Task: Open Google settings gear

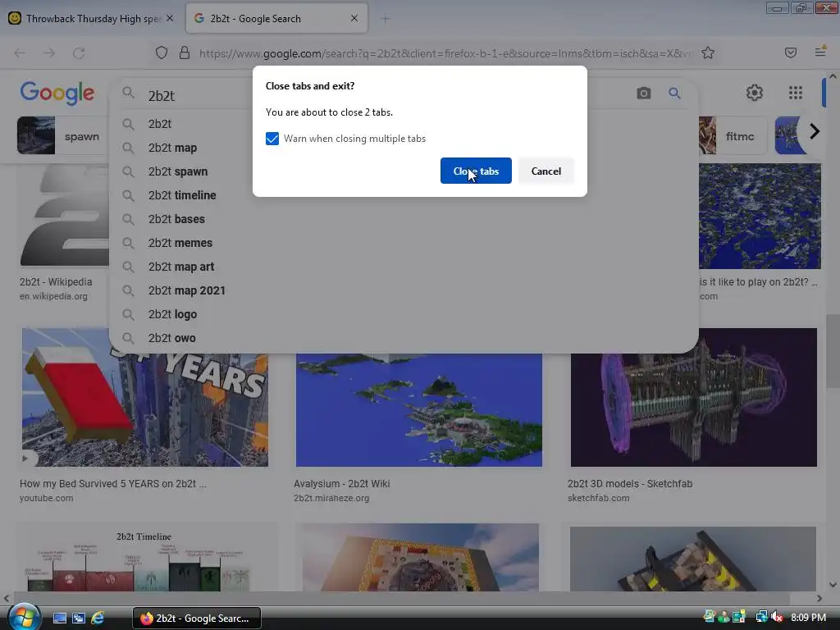Action: [755, 93]
